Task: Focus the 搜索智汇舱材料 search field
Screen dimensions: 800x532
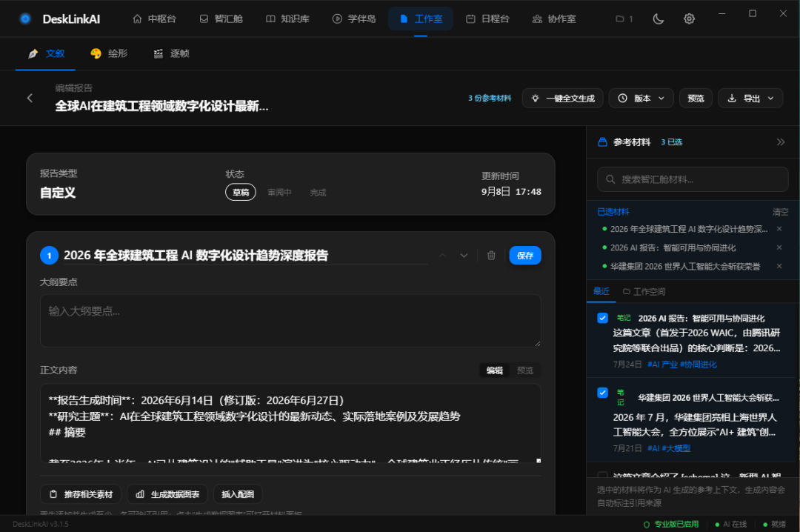Action: pos(693,179)
